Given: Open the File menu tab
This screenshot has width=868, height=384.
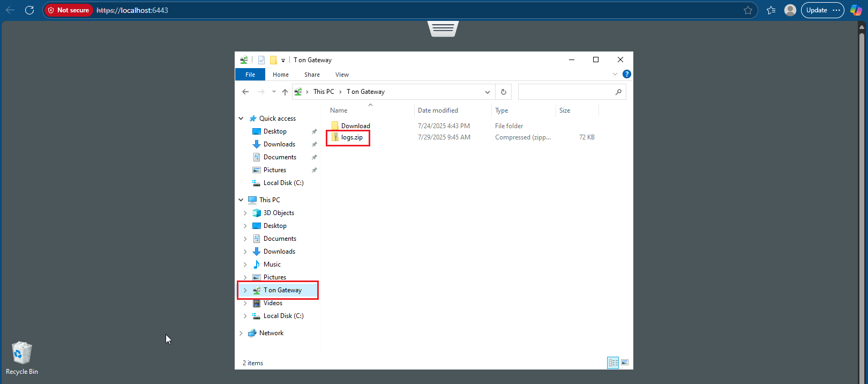Looking at the screenshot, I should click(250, 75).
